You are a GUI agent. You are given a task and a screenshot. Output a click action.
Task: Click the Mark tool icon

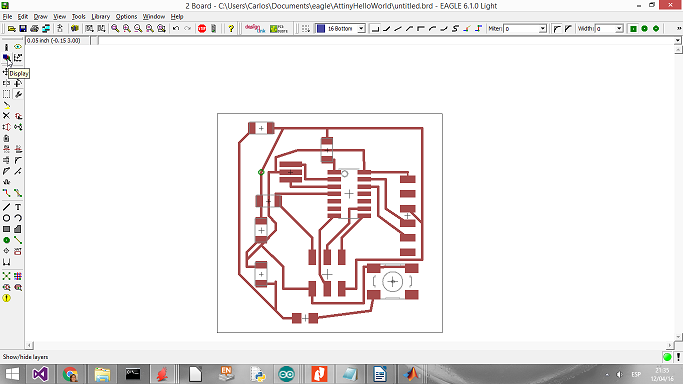pos(18,57)
